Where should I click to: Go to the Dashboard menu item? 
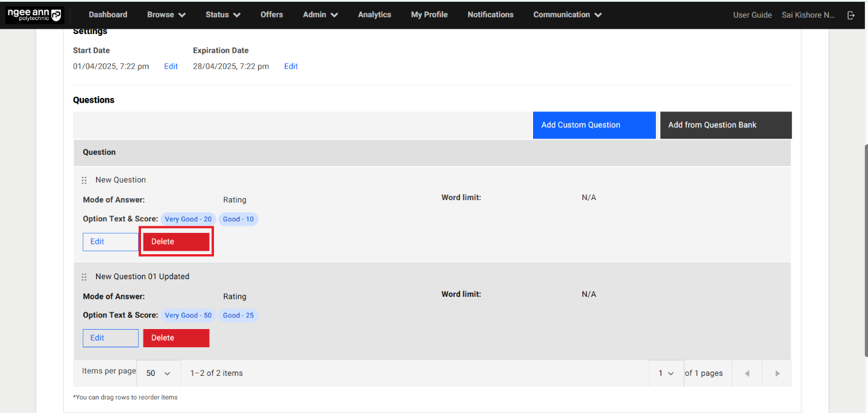pyautogui.click(x=108, y=15)
